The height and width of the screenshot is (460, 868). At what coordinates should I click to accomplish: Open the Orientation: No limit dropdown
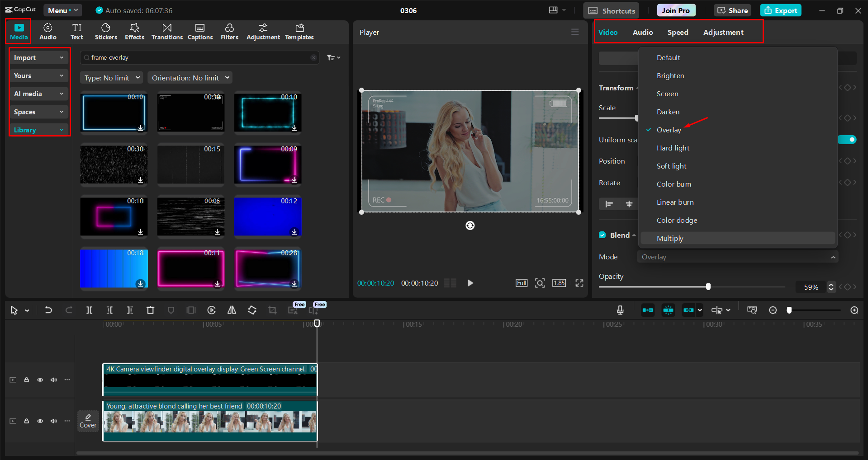coord(190,78)
